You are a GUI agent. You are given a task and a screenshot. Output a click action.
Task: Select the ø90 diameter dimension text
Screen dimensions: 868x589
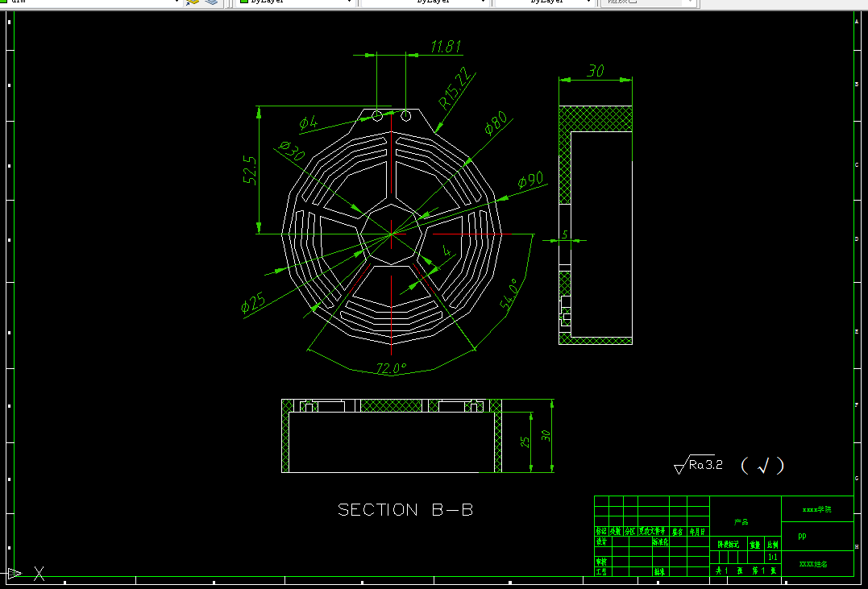[530, 180]
